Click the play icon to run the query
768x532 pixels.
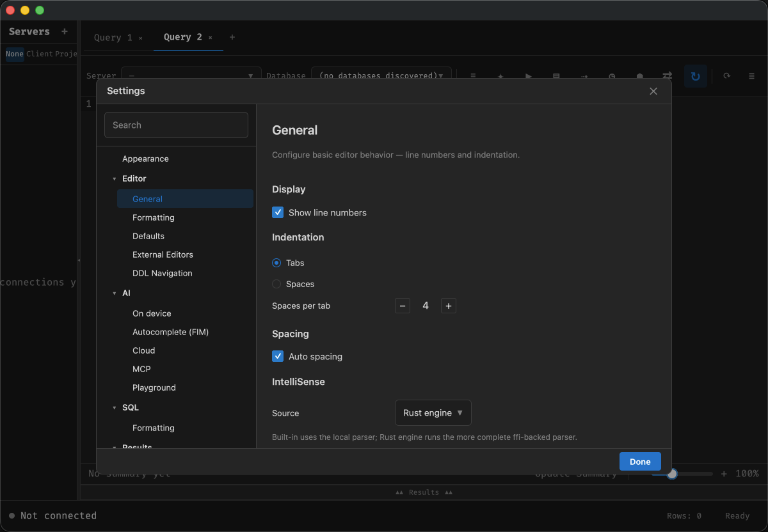[529, 76]
